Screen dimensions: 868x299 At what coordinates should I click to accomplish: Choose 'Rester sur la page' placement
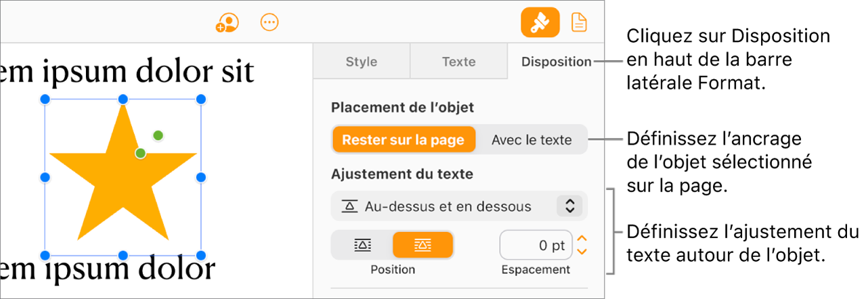[x=403, y=140]
